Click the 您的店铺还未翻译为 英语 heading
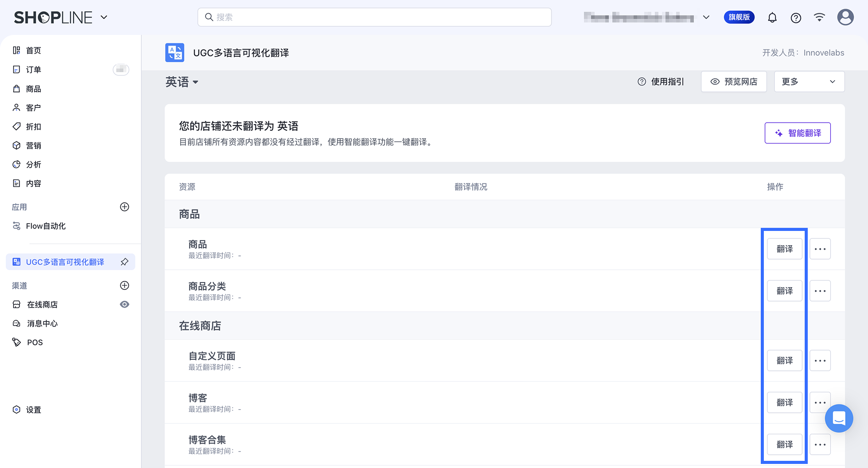Image resolution: width=868 pixels, height=468 pixels. 238,126
